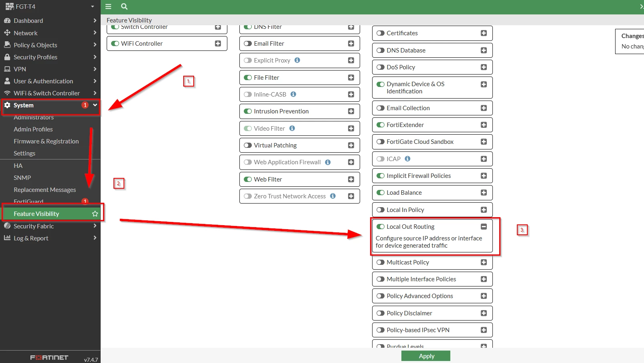Click the Log & Report chart icon

point(7,238)
